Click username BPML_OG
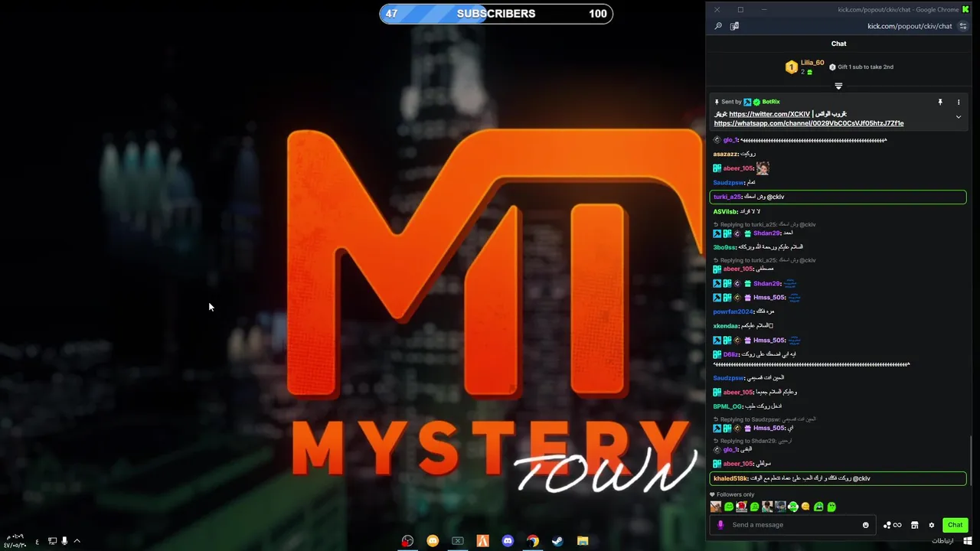980x551 pixels. (727, 406)
